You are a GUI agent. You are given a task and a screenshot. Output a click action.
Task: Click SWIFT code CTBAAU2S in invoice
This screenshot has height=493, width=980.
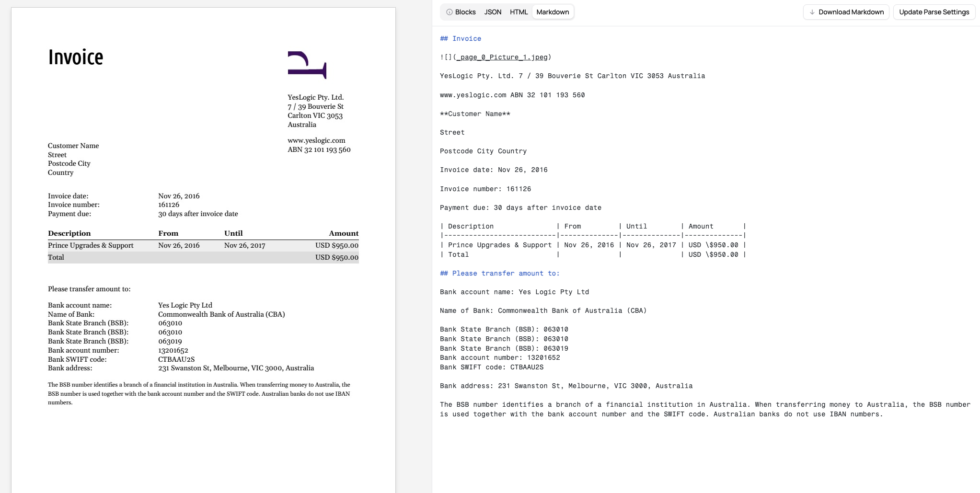coord(176,359)
